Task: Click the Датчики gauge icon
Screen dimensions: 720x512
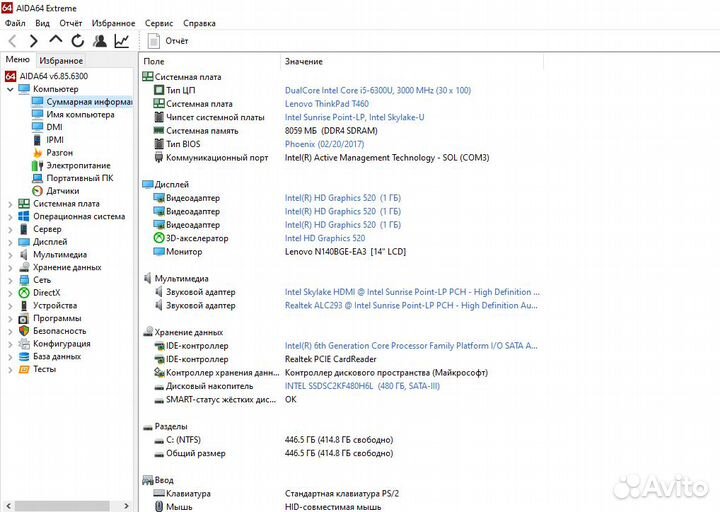Action: 38,191
